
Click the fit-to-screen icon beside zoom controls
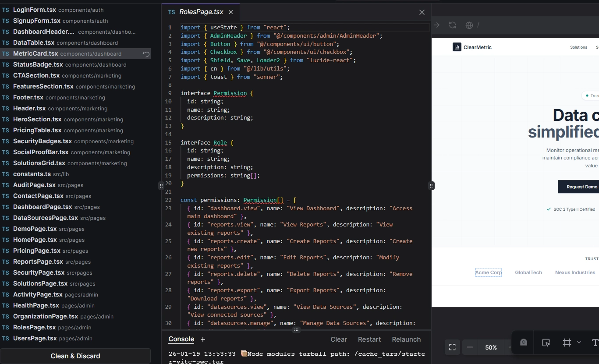coord(453,347)
